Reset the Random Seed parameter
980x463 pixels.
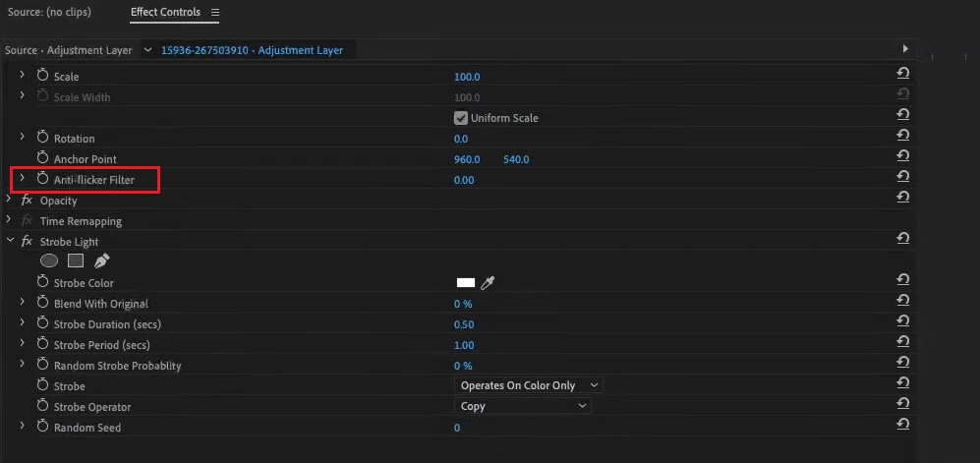pyautogui.click(x=902, y=424)
